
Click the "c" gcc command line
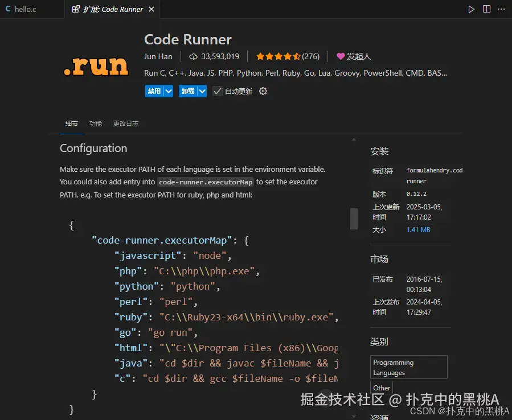(226, 378)
